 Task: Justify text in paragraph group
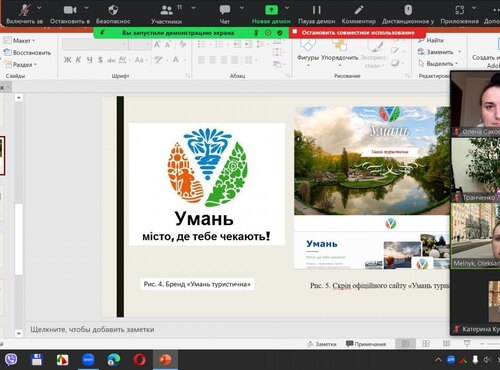point(235,60)
